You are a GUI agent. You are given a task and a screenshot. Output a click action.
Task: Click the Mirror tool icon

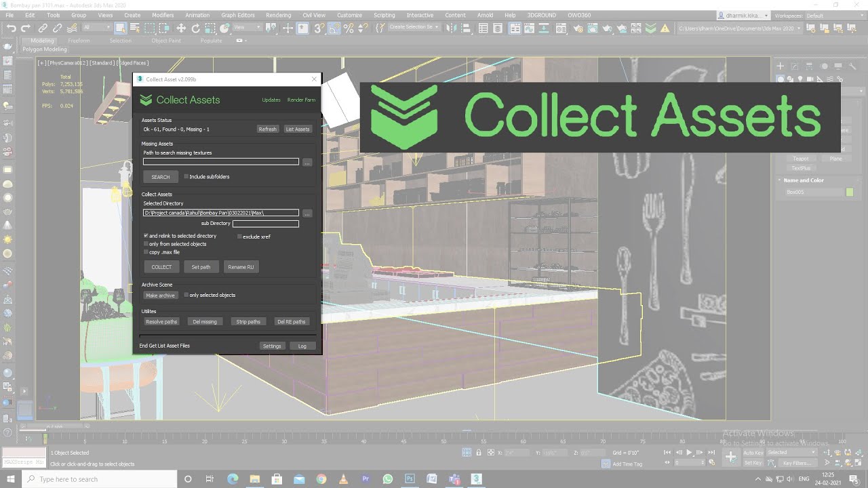coord(452,28)
